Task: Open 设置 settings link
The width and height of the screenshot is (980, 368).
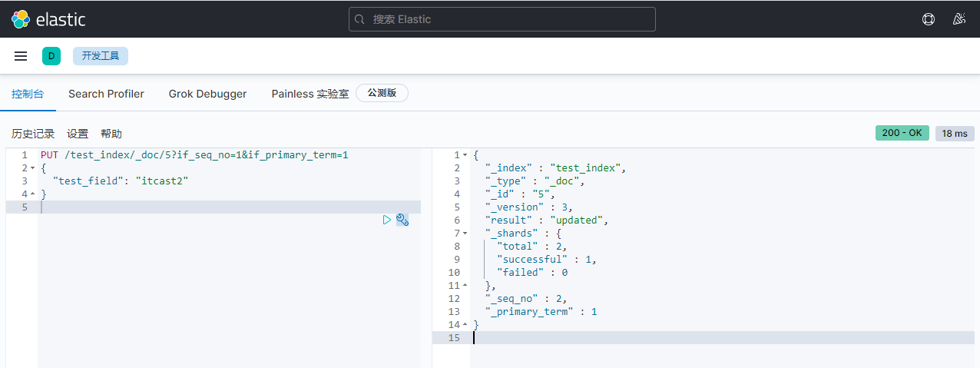Action: [x=78, y=134]
